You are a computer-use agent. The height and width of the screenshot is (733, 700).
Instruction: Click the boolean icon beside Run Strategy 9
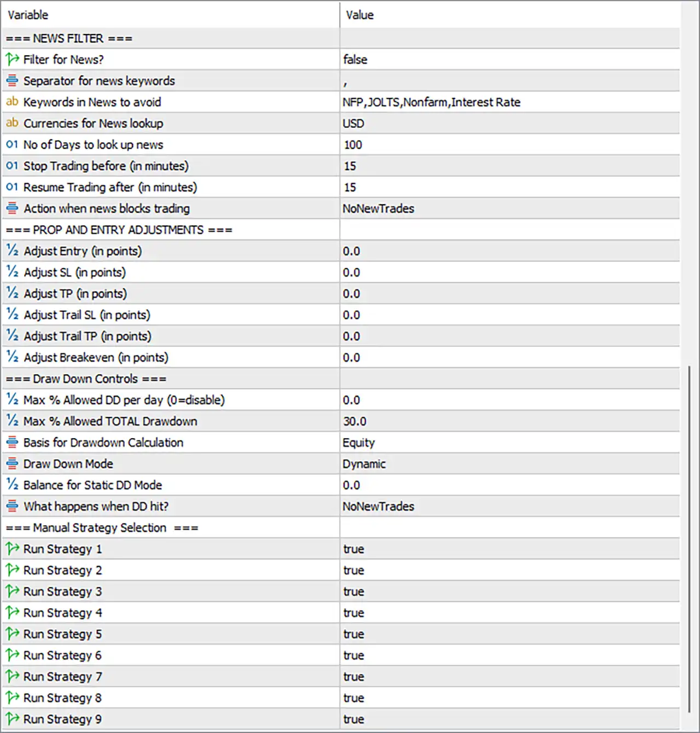click(12, 719)
